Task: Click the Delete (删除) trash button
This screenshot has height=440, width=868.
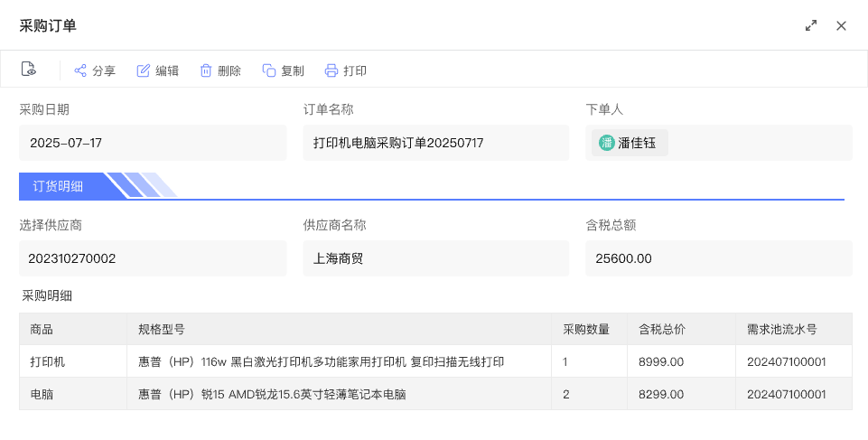Action: tap(220, 70)
